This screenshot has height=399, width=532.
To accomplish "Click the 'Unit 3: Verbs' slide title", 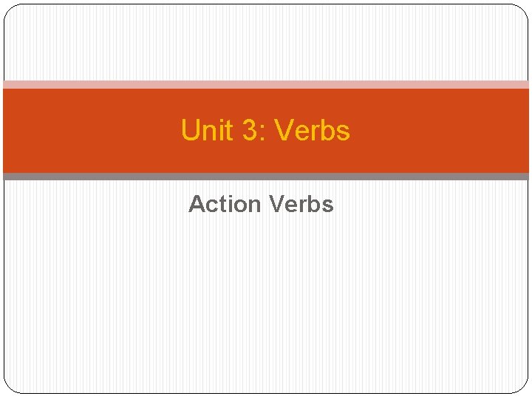I will [x=265, y=131].
